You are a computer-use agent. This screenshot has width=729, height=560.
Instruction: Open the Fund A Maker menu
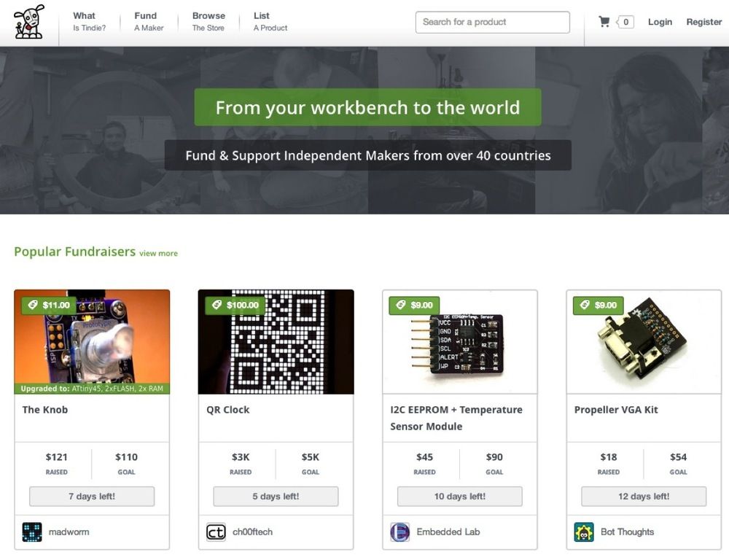pos(149,21)
